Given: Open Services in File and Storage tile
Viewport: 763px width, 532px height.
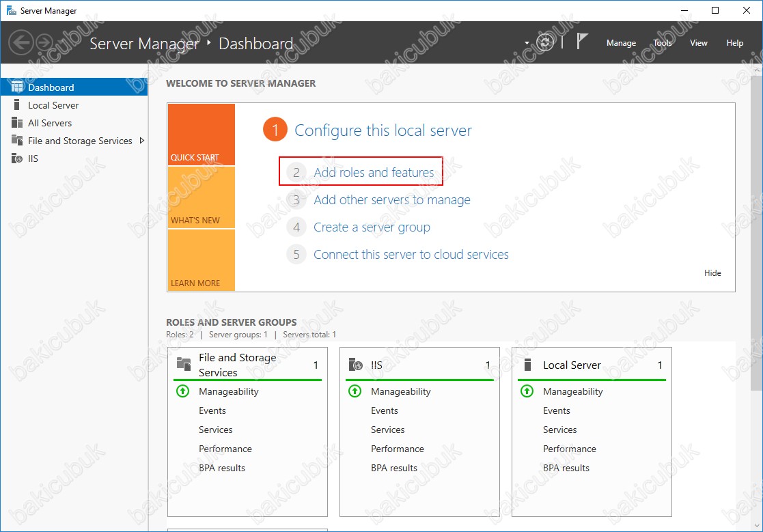Looking at the screenshot, I should coord(216,430).
